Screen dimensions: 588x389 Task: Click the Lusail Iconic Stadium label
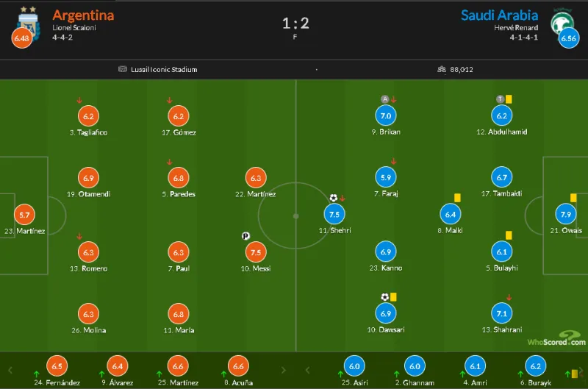tap(164, 70)
